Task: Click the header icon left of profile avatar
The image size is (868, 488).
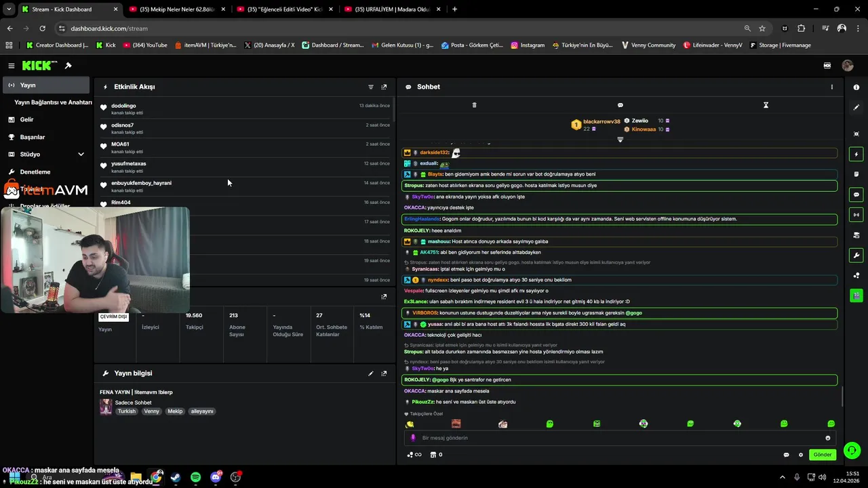Action: [827, 66]
